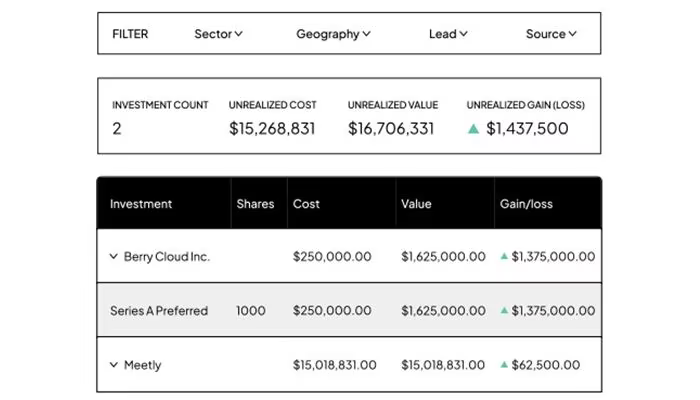This screenshot has height=400, width=700.
Task: Click gain triangle icon in Meetly row
Action: (x=504, y=364)
